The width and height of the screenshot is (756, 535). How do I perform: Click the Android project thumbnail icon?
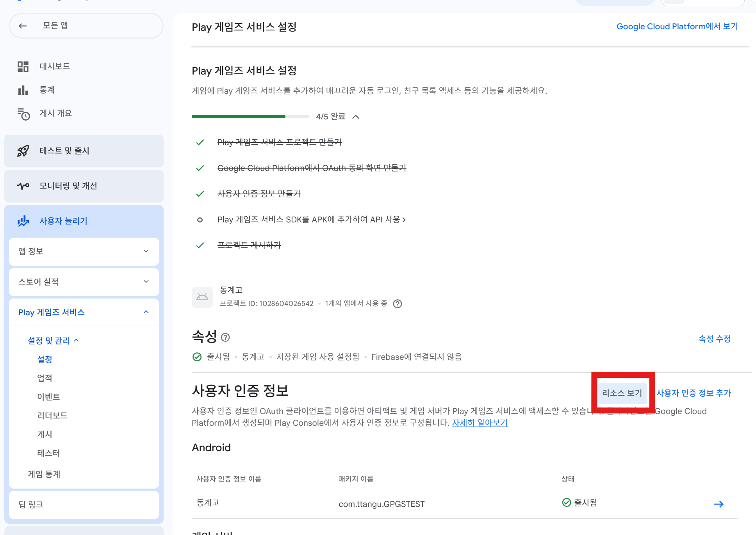tap(202, 297)
